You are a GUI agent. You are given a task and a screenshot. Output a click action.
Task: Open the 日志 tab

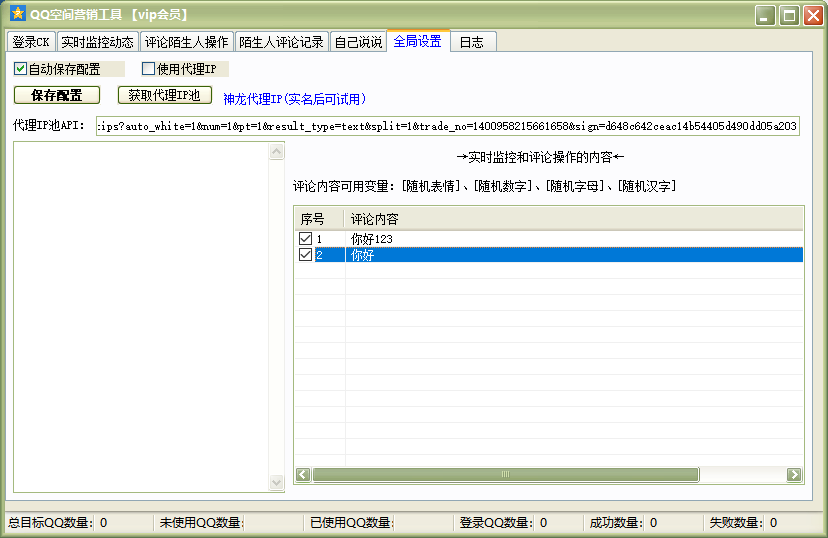coord(472,42)
